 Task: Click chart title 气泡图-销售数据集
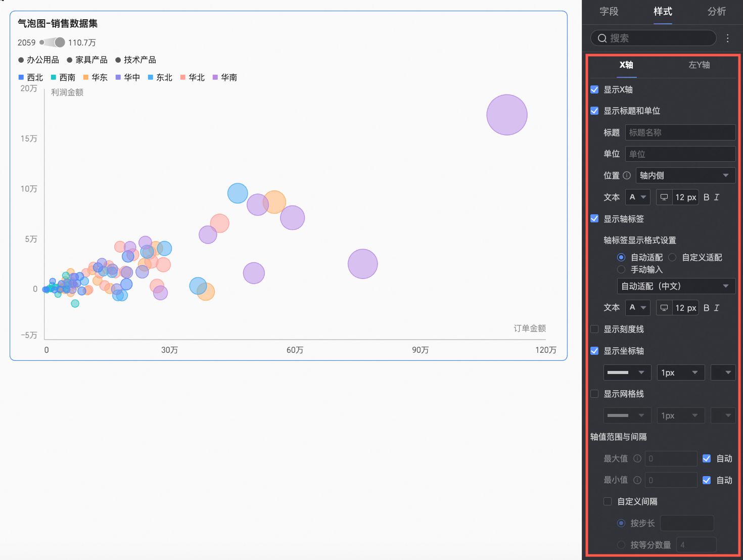[x=58, y=23]
